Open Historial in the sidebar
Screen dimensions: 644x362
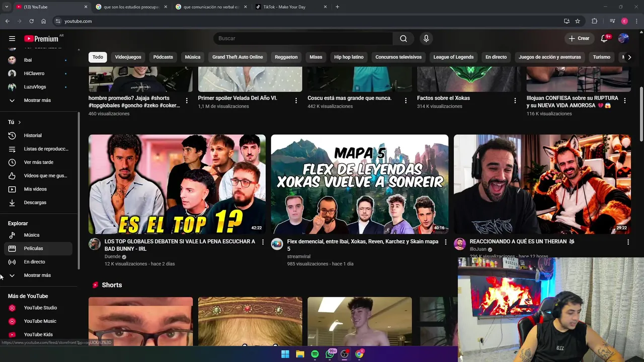[x=38, y=135]
